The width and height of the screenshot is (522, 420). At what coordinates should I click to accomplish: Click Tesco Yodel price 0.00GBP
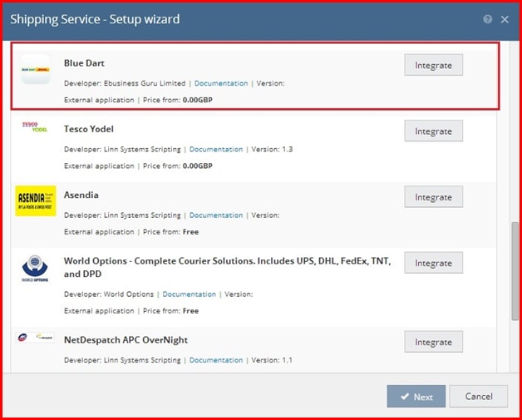[198, 166]
